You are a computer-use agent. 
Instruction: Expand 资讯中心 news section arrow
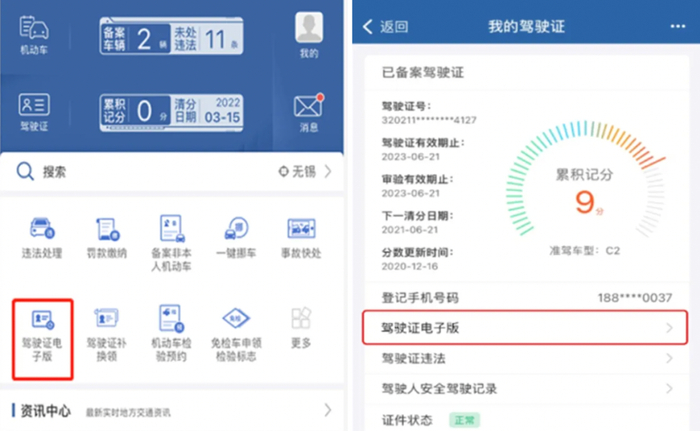[328, 410]
